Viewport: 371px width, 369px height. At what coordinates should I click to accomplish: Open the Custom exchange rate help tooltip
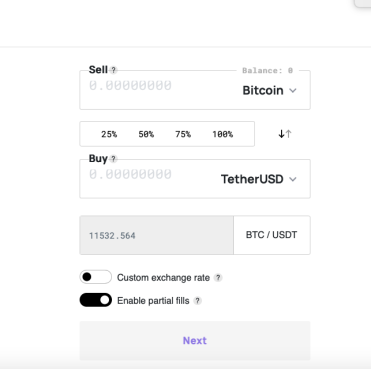(218, 278)
